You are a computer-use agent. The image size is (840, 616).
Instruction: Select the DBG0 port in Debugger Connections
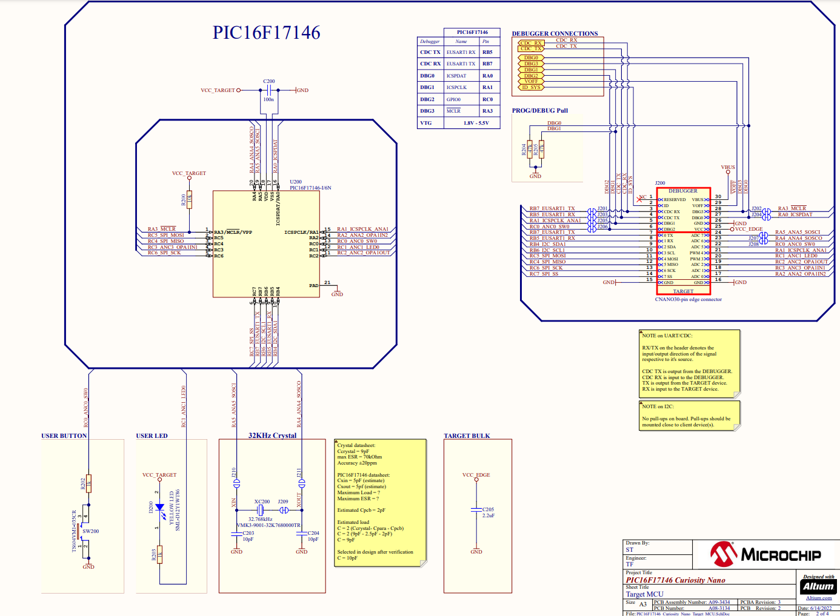click(531, 58)
